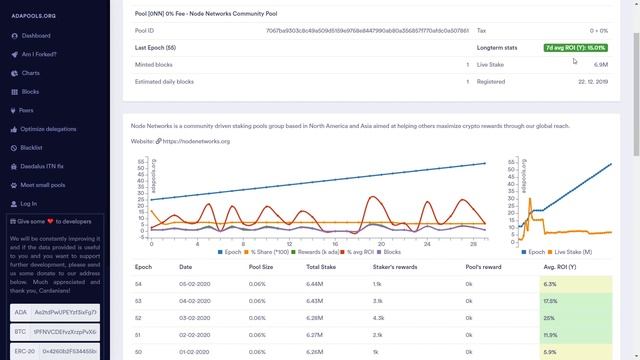Click the Log In link
640x360 pixels.
[x=29, y=204]
